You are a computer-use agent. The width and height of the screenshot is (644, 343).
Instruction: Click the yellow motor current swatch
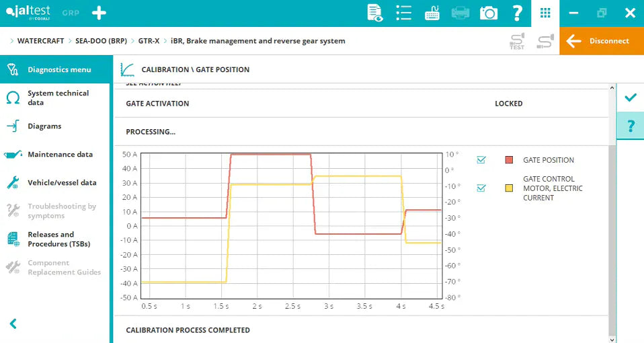click(509, 188)
